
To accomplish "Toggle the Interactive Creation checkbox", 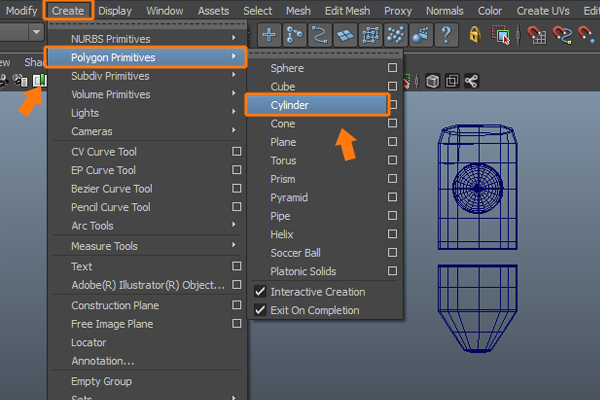I will click(x=261, y=292).
